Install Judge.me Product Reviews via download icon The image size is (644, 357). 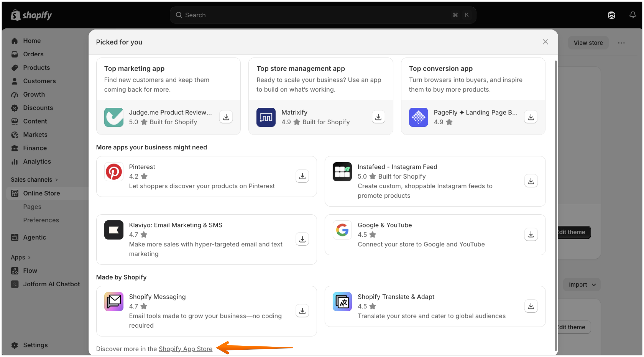pyautogui.click(x=226, y=117)
